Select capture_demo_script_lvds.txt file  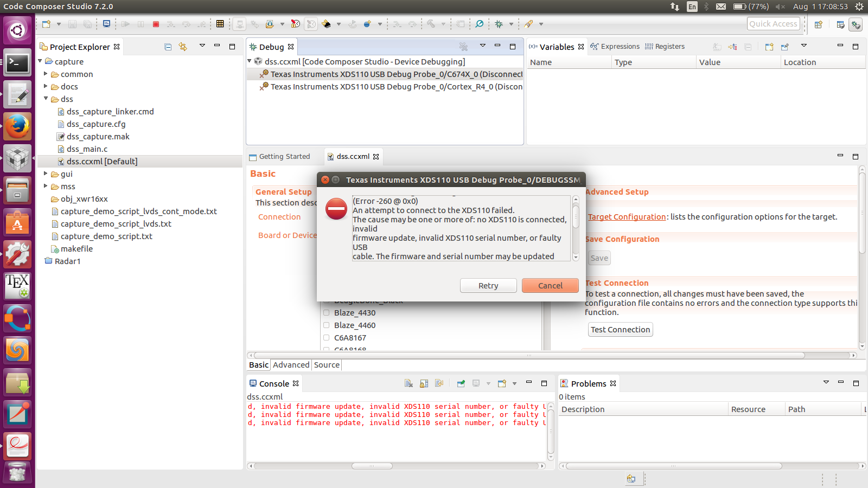tap(116, 224)
